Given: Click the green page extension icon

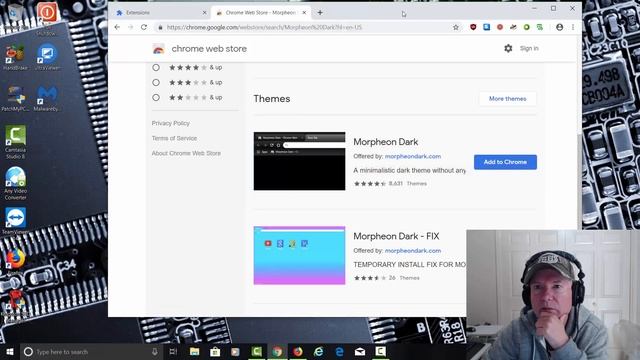Looking at the screenshot, I should pos(540,27).
